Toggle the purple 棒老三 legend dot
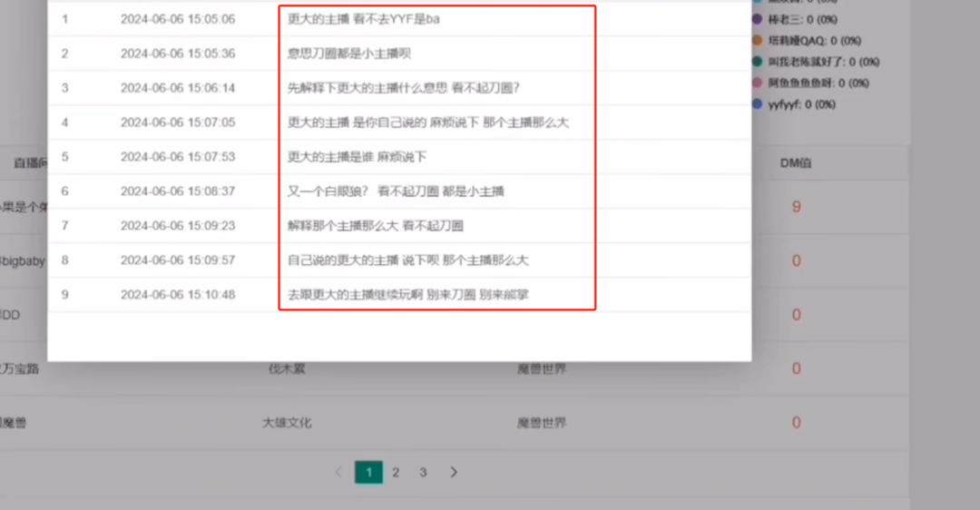 coord(757,19)
